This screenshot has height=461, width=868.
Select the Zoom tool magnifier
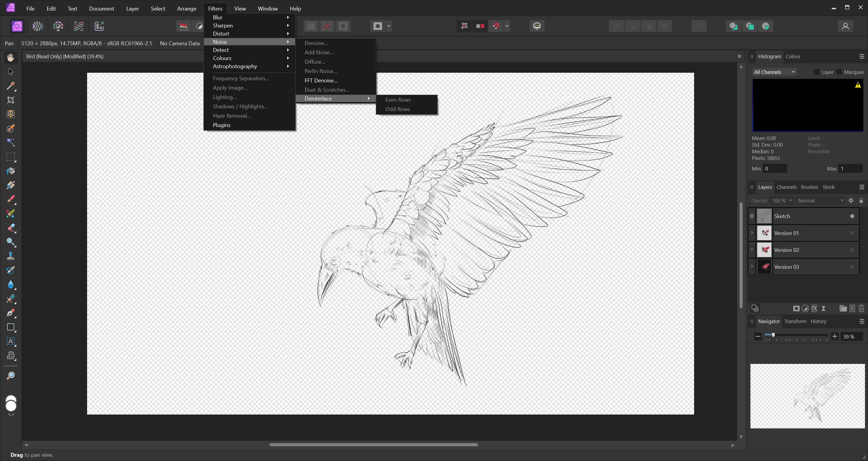coord(11,376)
